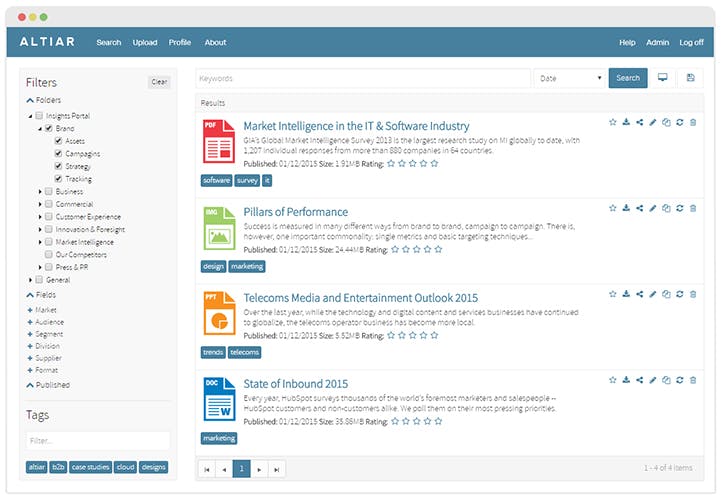Focus the Keywords search field
Screen dimensions: 721x500
pyautogui.click(x=363, y=78)
